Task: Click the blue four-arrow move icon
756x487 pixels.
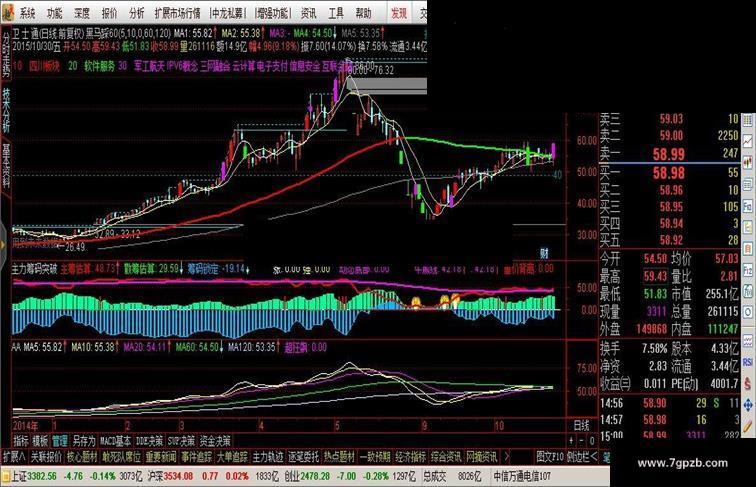Action: 748,405
